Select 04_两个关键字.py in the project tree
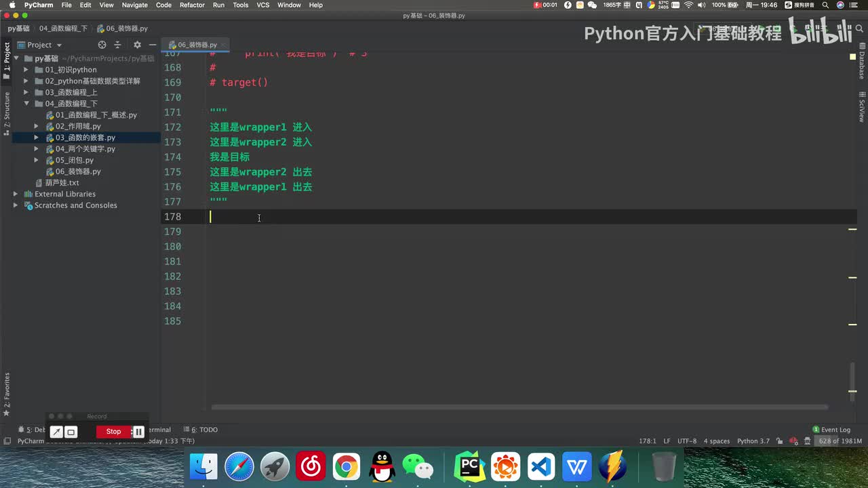The width and height of the screenshot is (868, 488). [85, 149]
